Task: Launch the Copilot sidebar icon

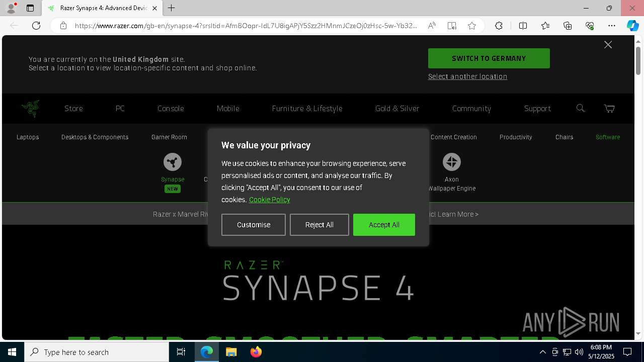Action: click(632, 26)
